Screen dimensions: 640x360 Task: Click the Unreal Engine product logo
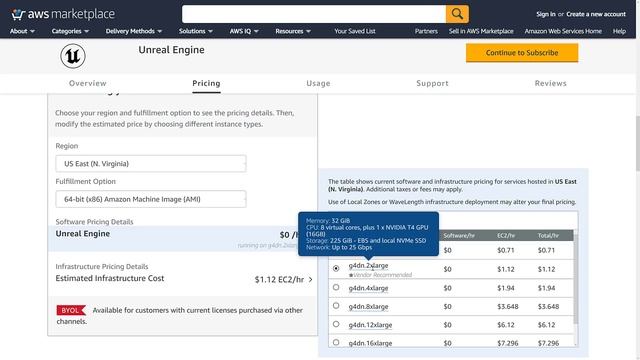pyautogui.click(x=73, y=56)
